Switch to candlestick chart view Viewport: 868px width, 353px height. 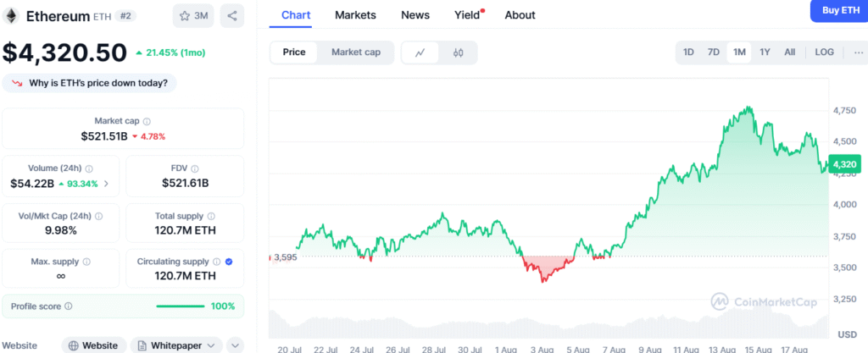(459, 52)
